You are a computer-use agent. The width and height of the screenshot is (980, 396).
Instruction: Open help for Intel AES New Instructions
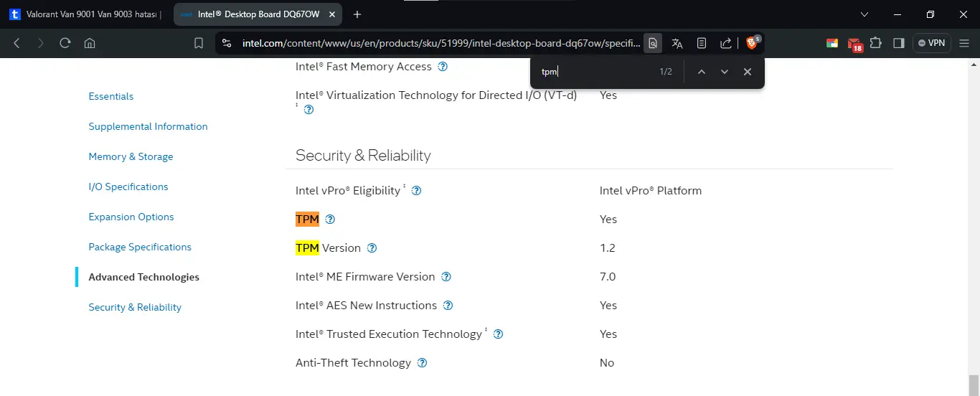448,306
